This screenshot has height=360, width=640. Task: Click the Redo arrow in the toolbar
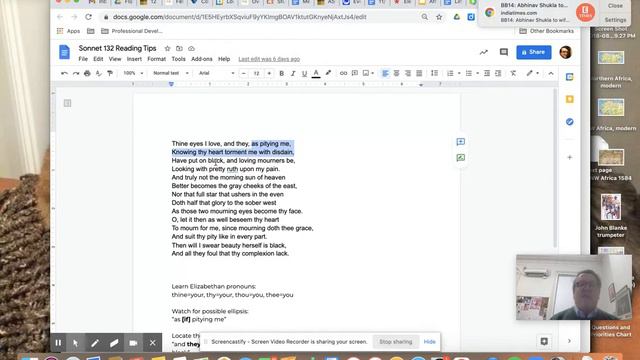[x=76, y=73]
